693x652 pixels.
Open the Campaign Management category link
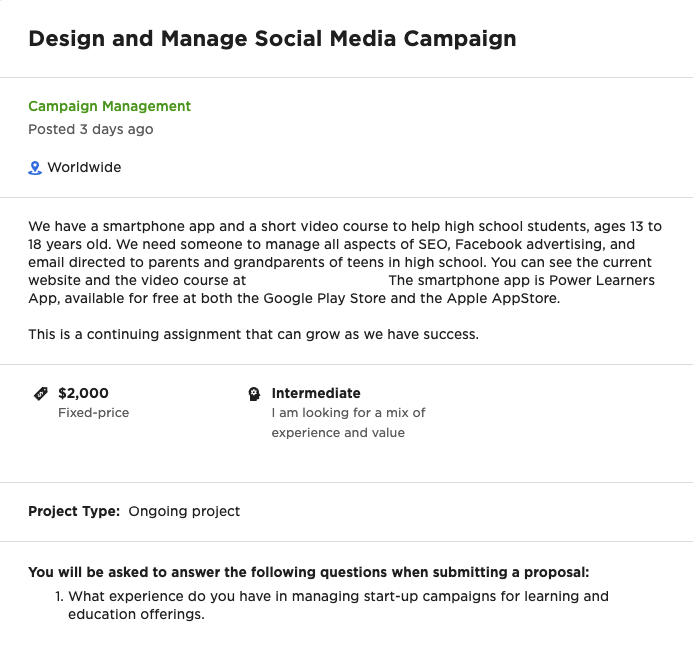[110, 106]
